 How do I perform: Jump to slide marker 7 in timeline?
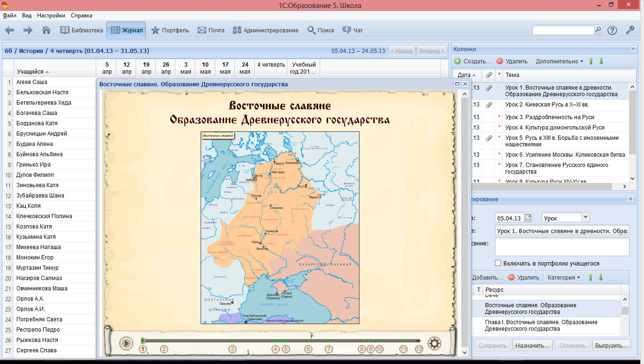(329, 349)
